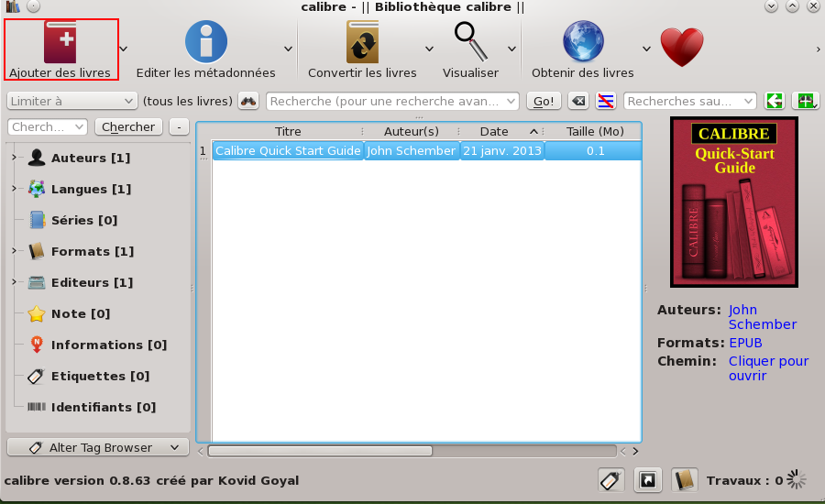Toggle tag browser via status bar tag icon
Screen dimensions: 825x504
pos(611,480)
